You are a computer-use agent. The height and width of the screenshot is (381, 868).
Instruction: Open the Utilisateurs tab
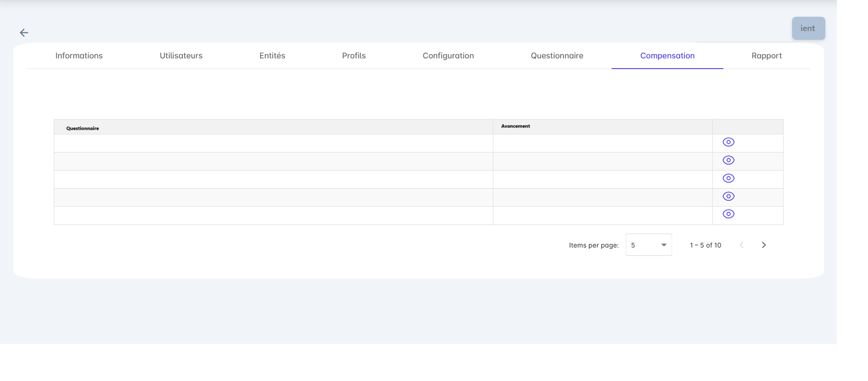pos(181,56)
